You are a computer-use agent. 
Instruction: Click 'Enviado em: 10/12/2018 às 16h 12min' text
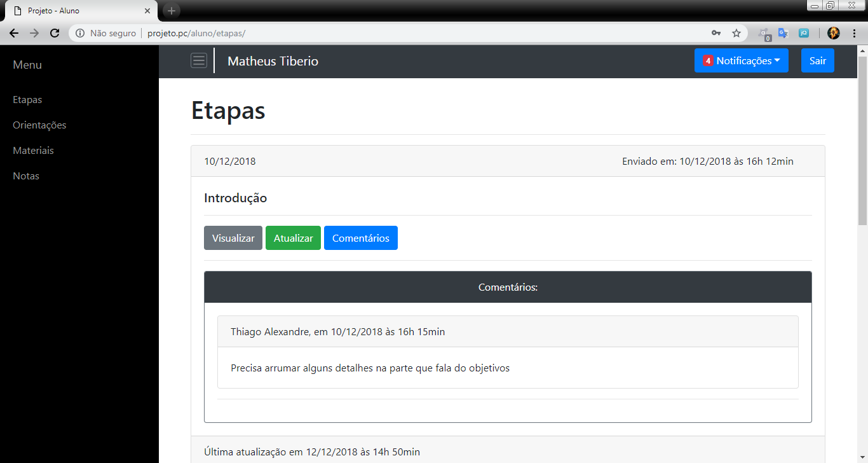708,161
